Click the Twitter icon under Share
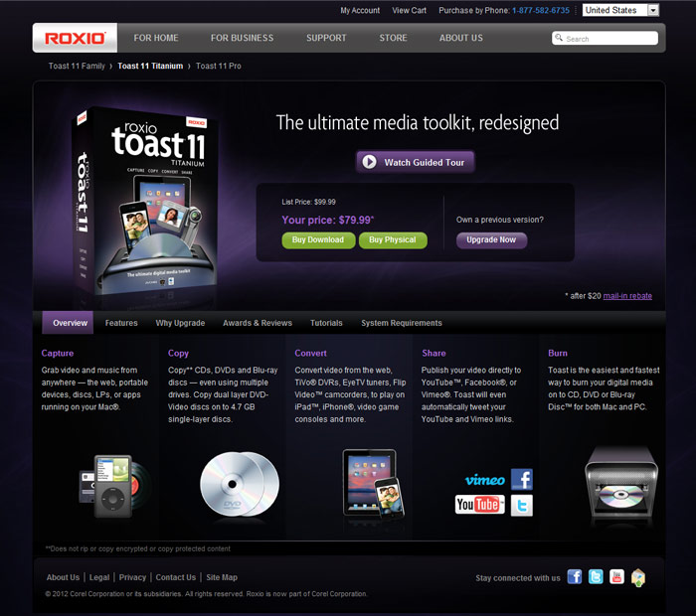 (522, 506)
